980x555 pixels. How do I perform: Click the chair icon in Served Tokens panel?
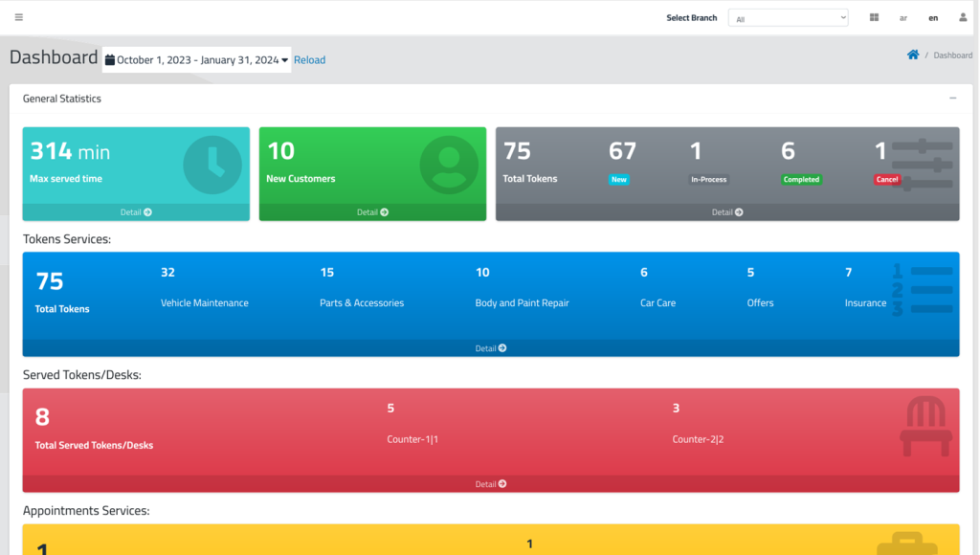[925, 426]
